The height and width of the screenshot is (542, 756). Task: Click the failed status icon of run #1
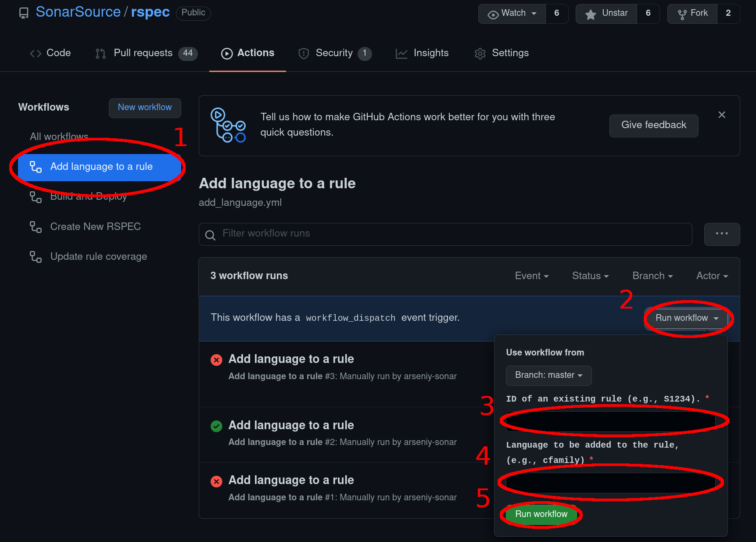click(216, 481)
